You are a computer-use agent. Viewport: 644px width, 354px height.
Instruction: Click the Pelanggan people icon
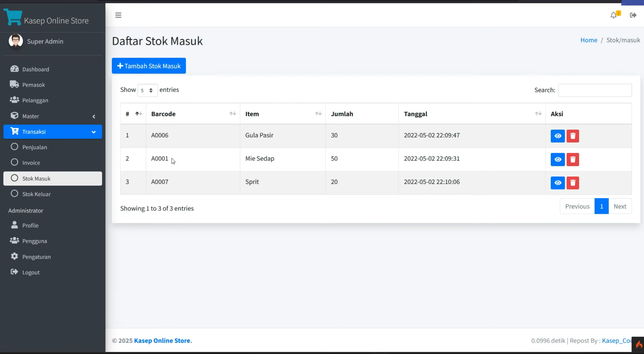pos(14,100)
